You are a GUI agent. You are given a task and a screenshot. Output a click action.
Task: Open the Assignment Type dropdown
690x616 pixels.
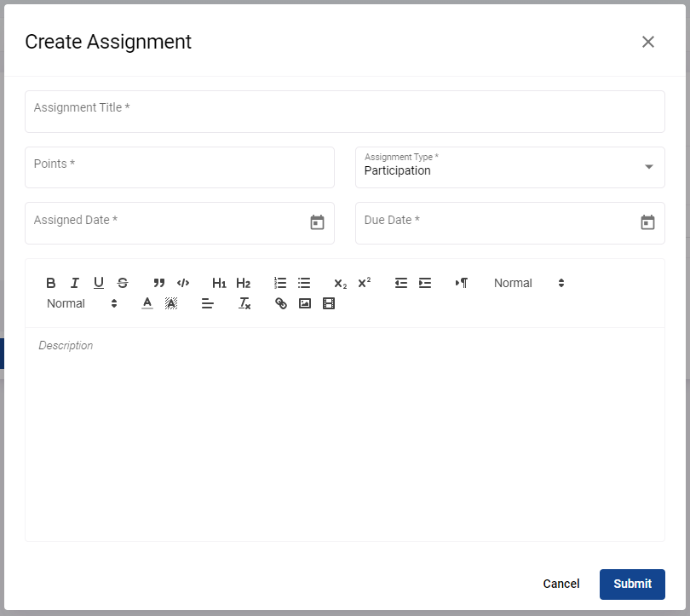point(510,167)
